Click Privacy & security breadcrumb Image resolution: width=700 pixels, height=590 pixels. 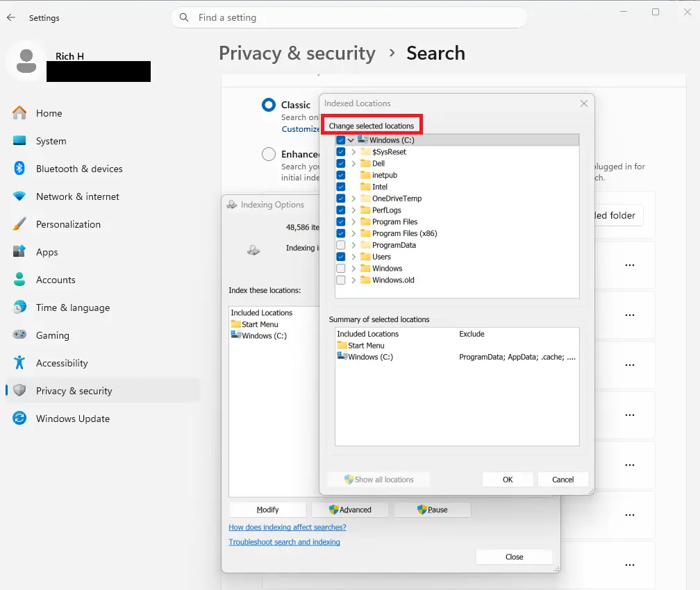click(x=297, y=53)
